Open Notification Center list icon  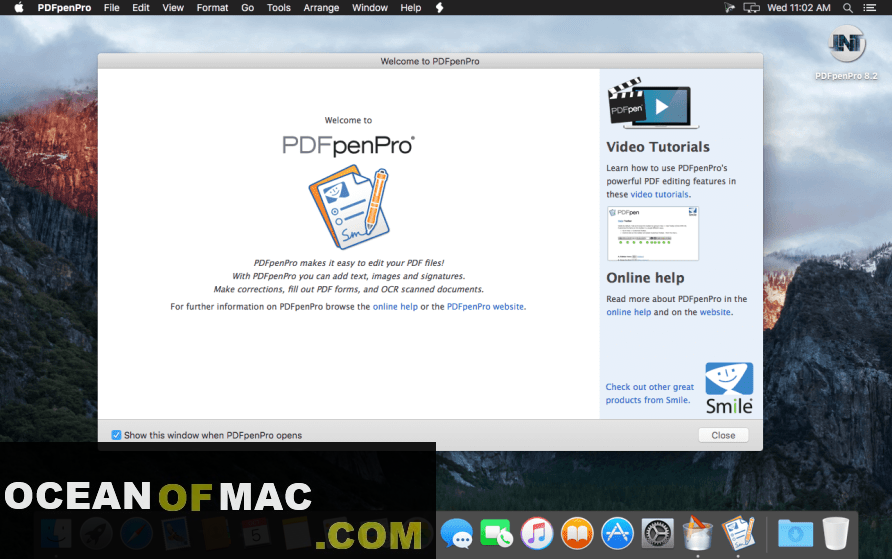point(870,7)
